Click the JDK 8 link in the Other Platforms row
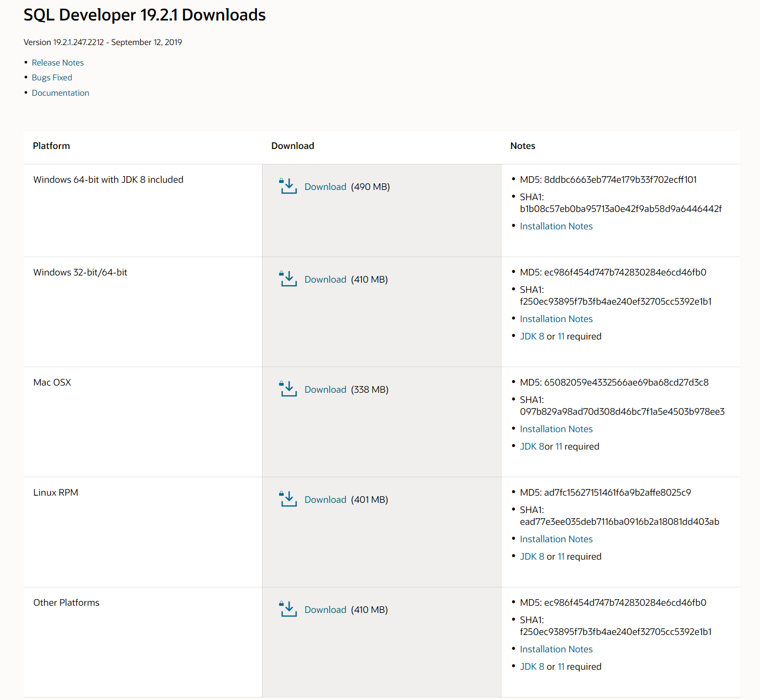This screenshot has width=760, height=700. (x=532, y=667)
